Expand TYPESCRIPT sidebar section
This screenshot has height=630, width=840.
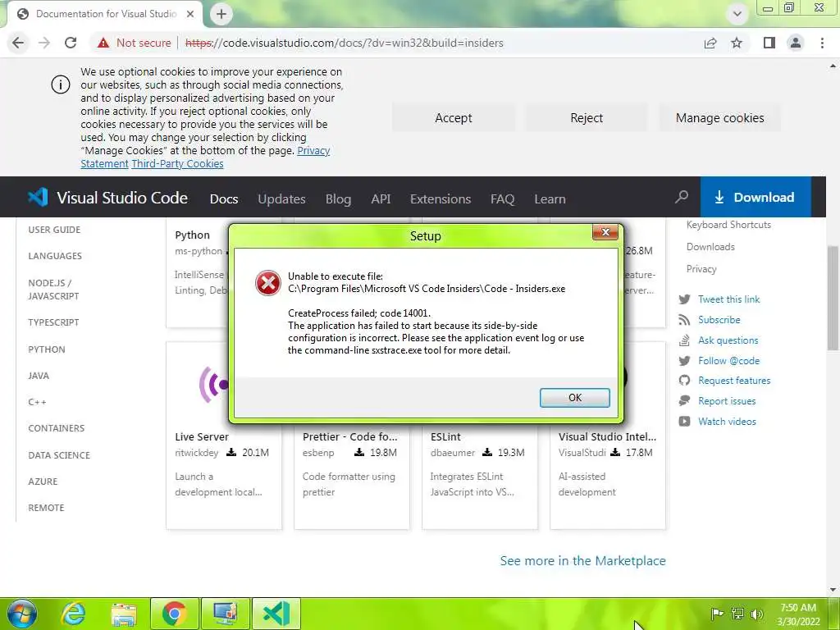(x=53, y=322)
